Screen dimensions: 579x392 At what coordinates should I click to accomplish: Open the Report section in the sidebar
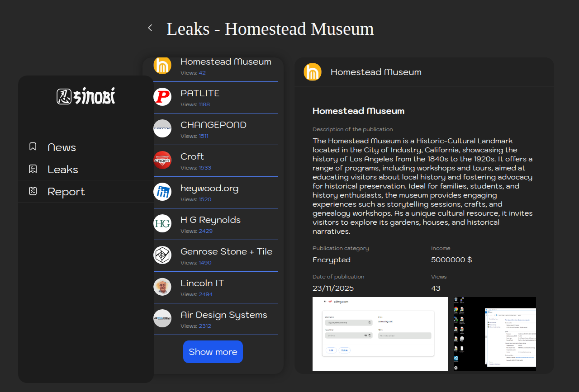pyautogui.click(x=66, y=192)
